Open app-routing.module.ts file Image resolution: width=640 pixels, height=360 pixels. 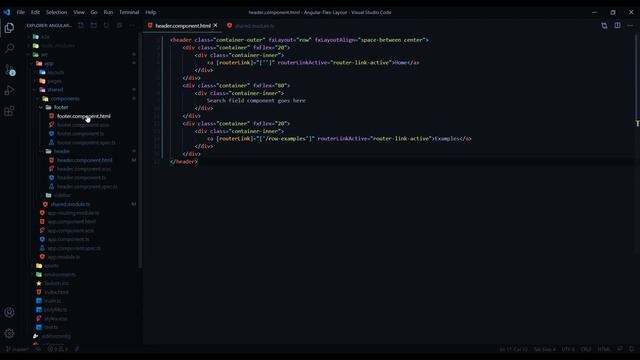(x=73, y=213)
